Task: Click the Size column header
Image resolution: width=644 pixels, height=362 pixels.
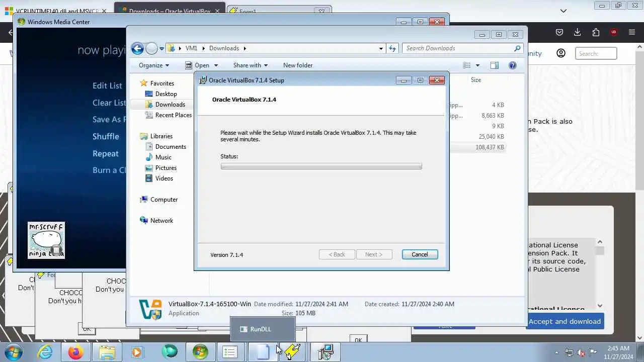Action: pos(476,80)
